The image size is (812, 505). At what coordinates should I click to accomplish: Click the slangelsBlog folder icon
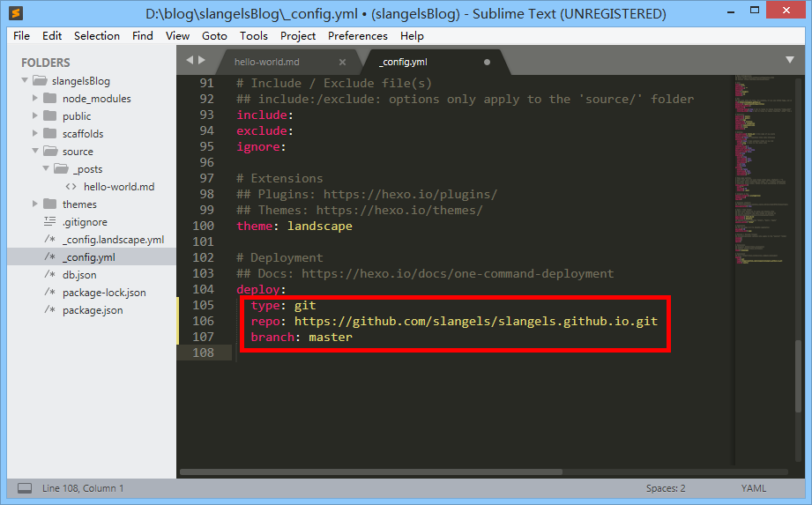click(x=40, y=81)
